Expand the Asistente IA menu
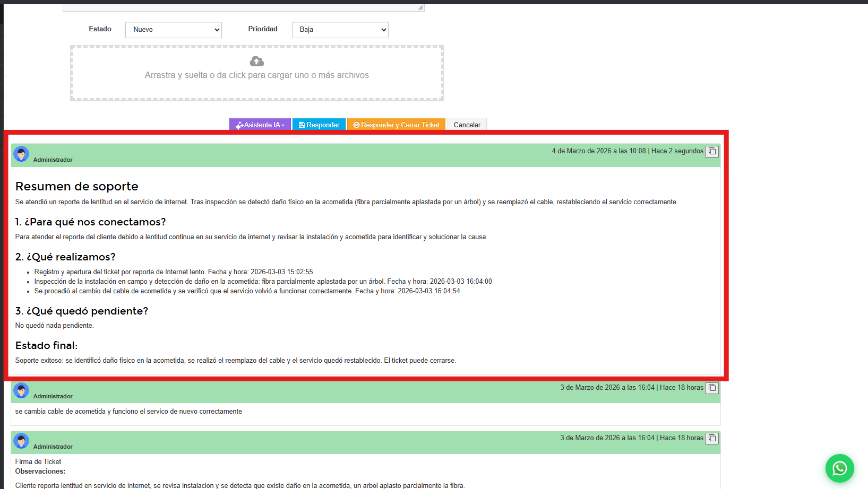This screenshot has width=868, height=489. click(260, 125)
